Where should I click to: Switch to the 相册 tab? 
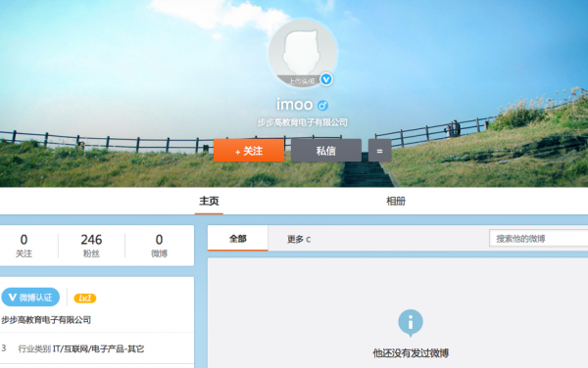396,201
